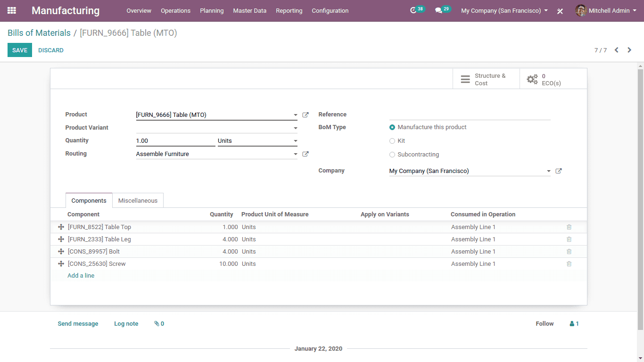Image resolution: width=644 pixels, height=362 pixels.
Task: Click the drag handle of Bolt row
Action: click(x=61, y=251)
